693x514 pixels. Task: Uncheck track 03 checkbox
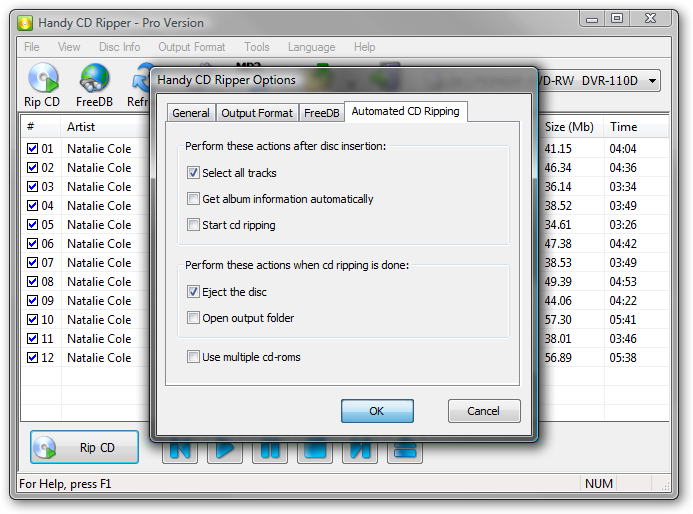pyautogui.click(x=32, y=187)
